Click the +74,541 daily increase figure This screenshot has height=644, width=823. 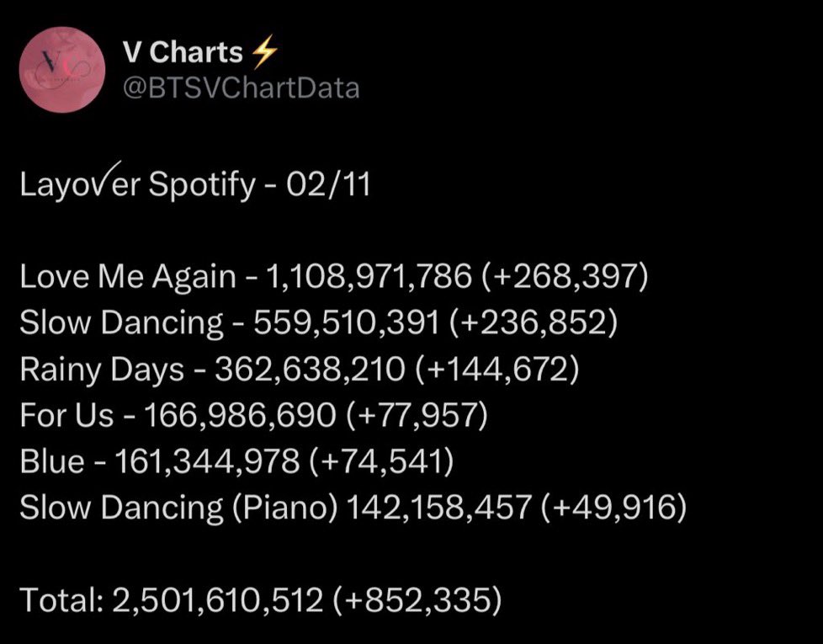(x=381, y=460)
